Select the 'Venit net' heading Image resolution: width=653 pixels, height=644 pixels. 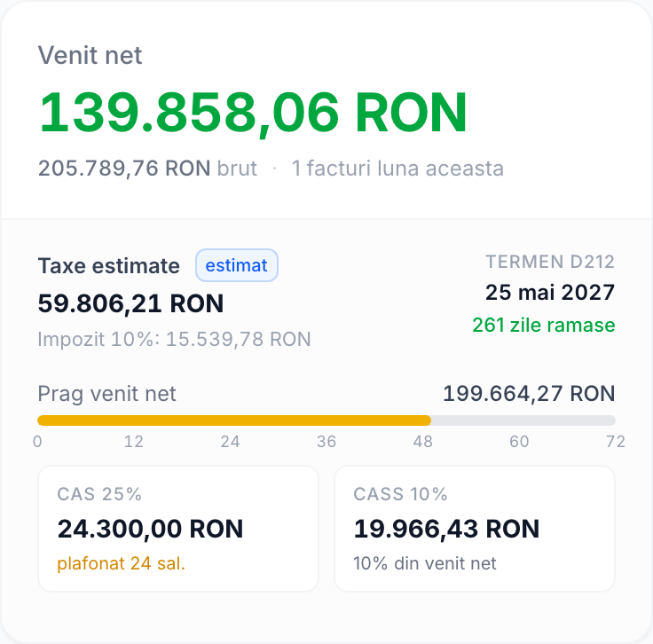point(90,55)
